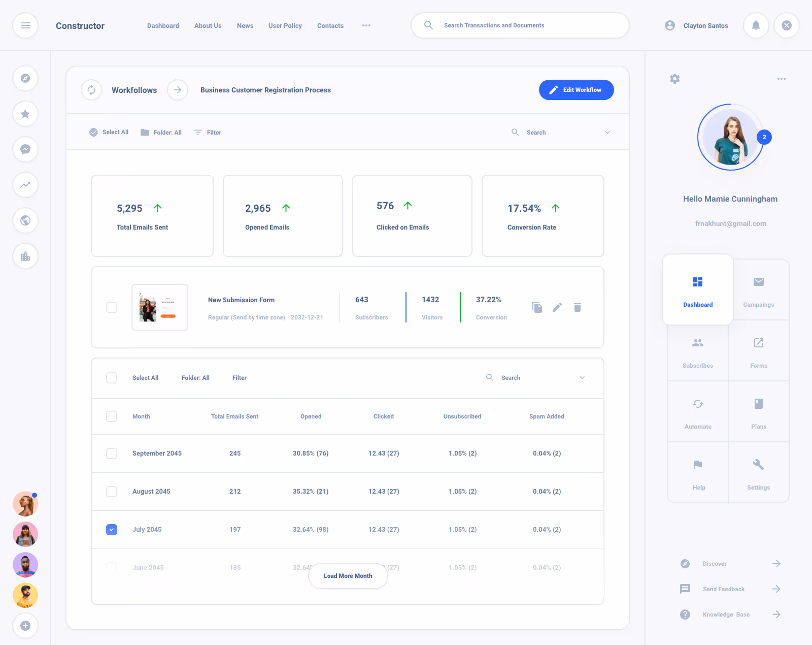Open the search dropdown chevron in table header
This screenshot has width=812, height=645.
pyautogui.click(x=582, y=377)
